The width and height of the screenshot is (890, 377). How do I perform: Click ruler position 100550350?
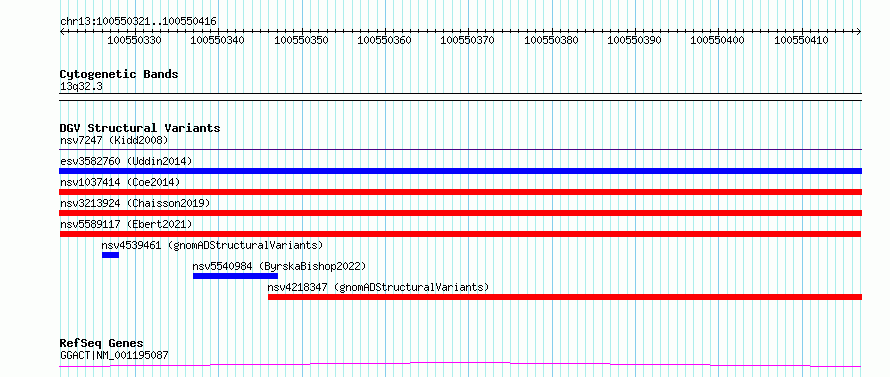coord(301,40)
